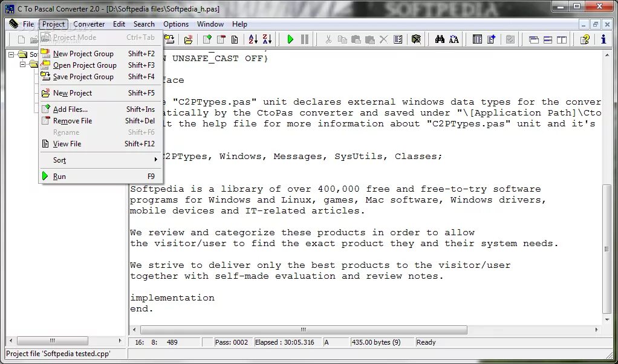Click the Tile Vertically toolbar icon
Viewport: 618px width, 364px height.
click(x=562, y=39)
